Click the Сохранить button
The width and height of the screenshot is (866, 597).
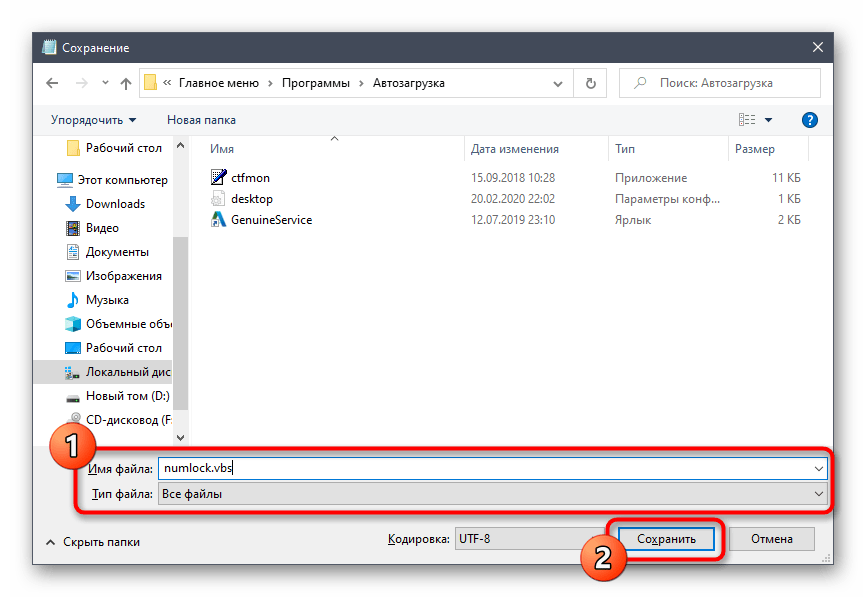[666, 539]
